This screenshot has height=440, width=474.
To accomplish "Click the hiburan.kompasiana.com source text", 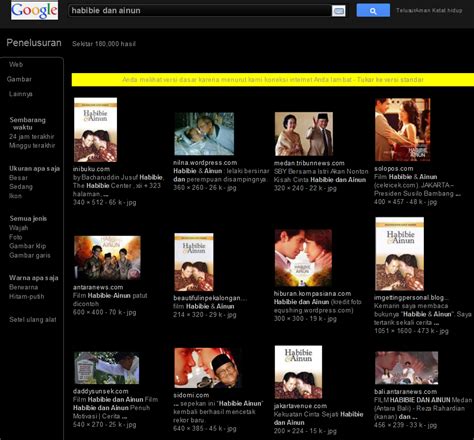I will click(312, 293).
